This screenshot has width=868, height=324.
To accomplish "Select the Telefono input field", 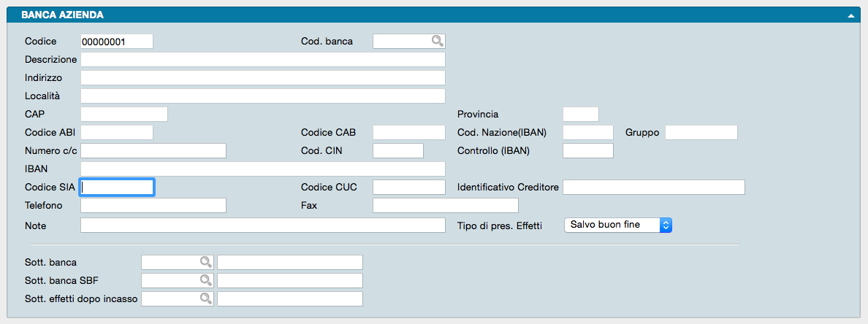I will (153, 206).
